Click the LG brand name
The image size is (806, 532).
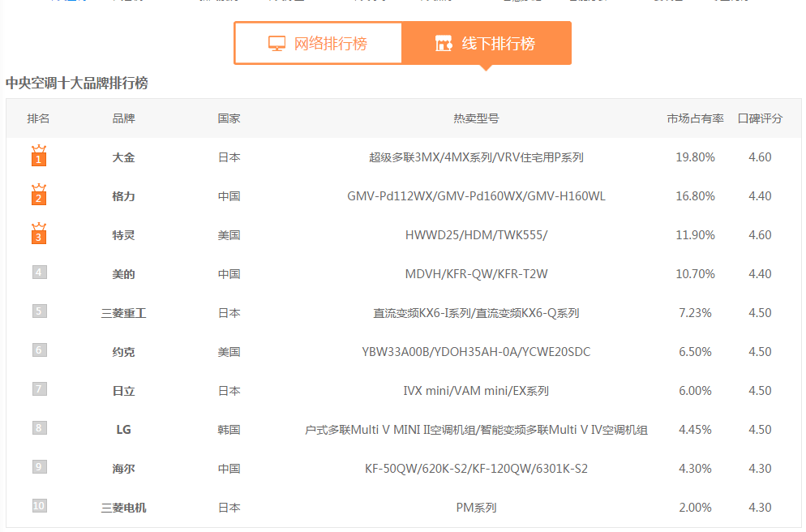(123, 430)
